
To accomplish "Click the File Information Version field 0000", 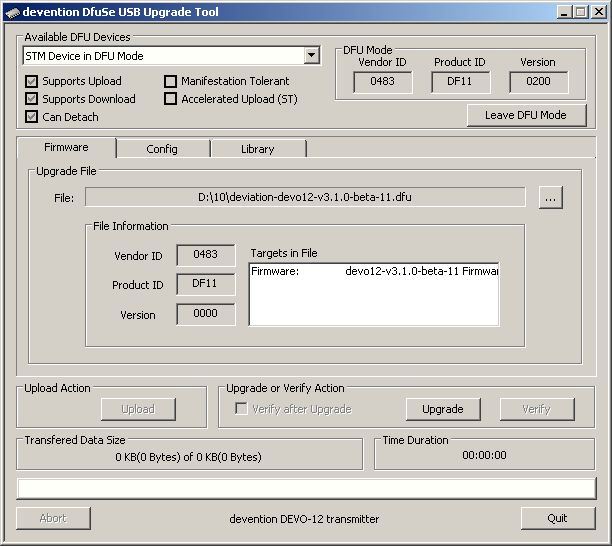I will (x=206, y=314).
